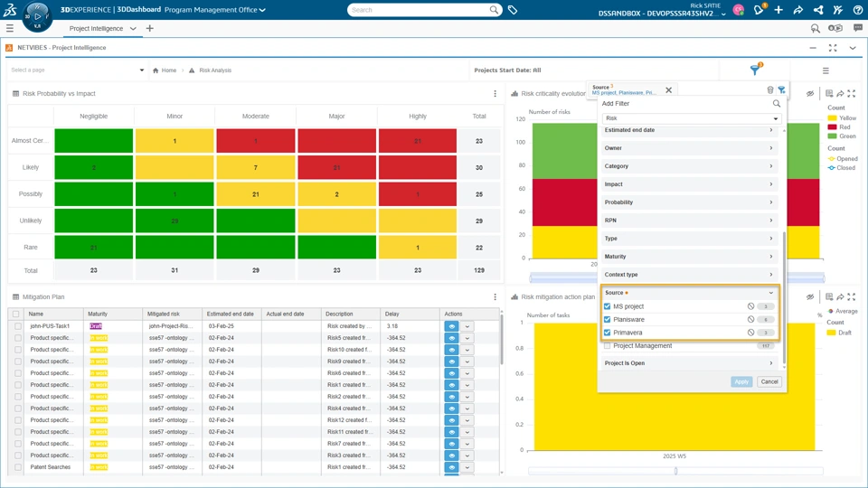
Task: Open the chat bubble icon
Action: pos(857,28)
